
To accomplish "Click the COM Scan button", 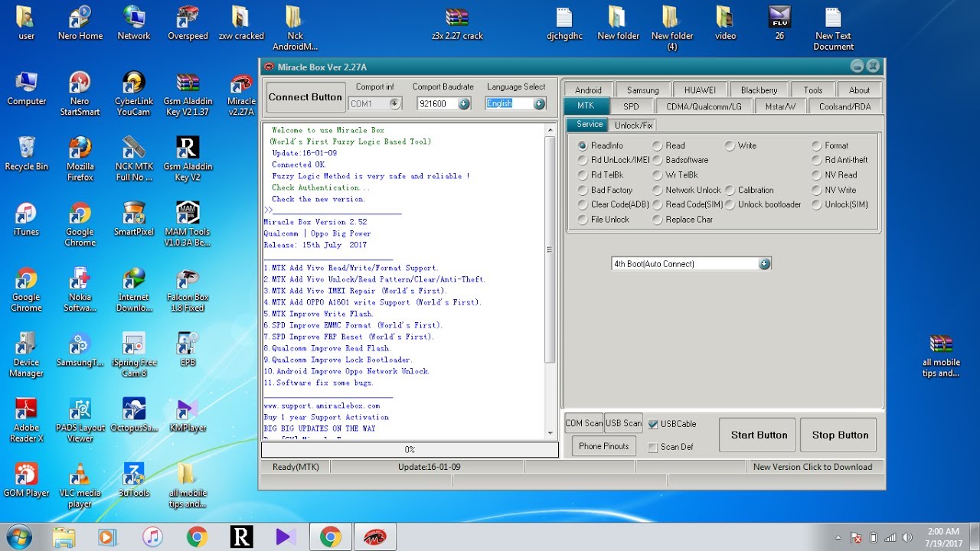I will [x=584, y=423].
